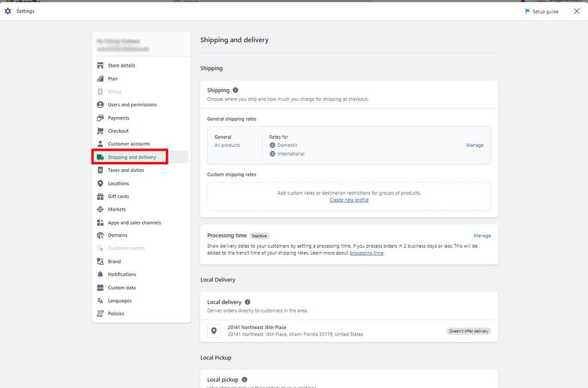The height and width of the screenshot is (388, 588).
Task: Click the Gift cards present icon
Action: tap(100, 196)
